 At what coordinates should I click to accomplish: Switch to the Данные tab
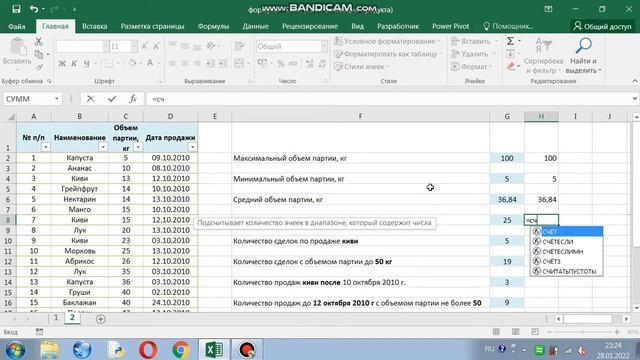coord(256,27)
